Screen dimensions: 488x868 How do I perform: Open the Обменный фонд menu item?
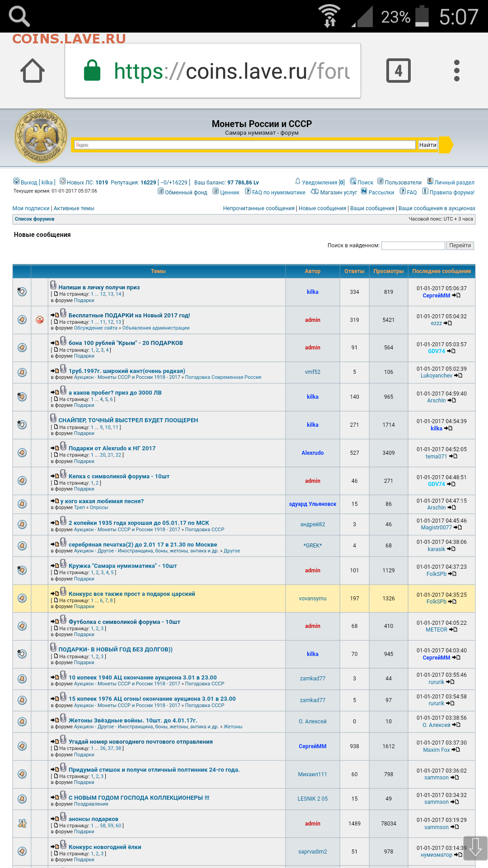(x=186, y=193)
